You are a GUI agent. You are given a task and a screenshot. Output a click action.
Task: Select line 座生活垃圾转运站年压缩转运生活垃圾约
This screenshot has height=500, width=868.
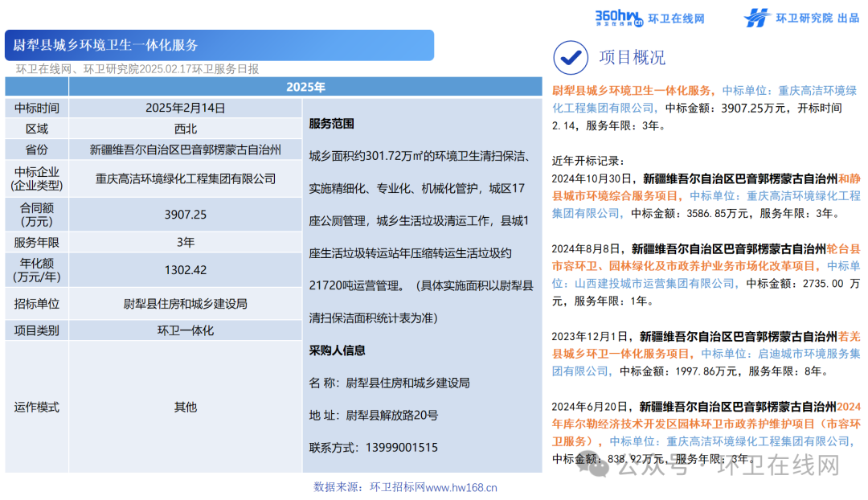click(410, 253)
